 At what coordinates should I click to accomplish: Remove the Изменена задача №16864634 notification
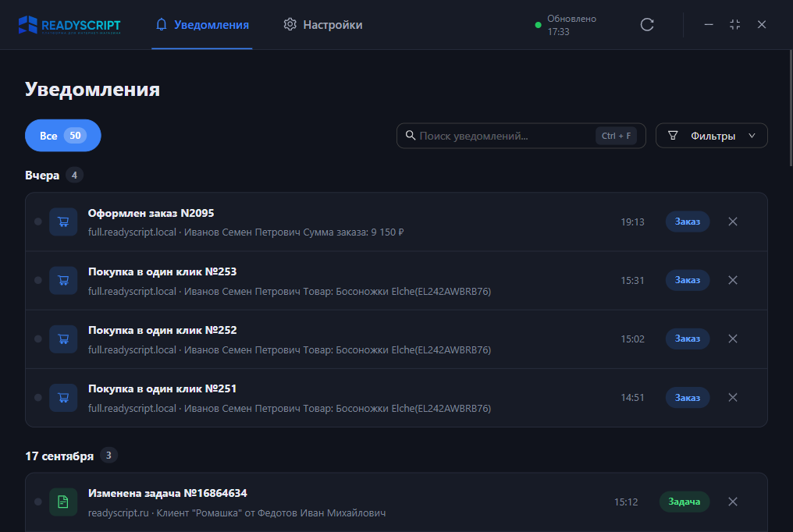(733, 502)
